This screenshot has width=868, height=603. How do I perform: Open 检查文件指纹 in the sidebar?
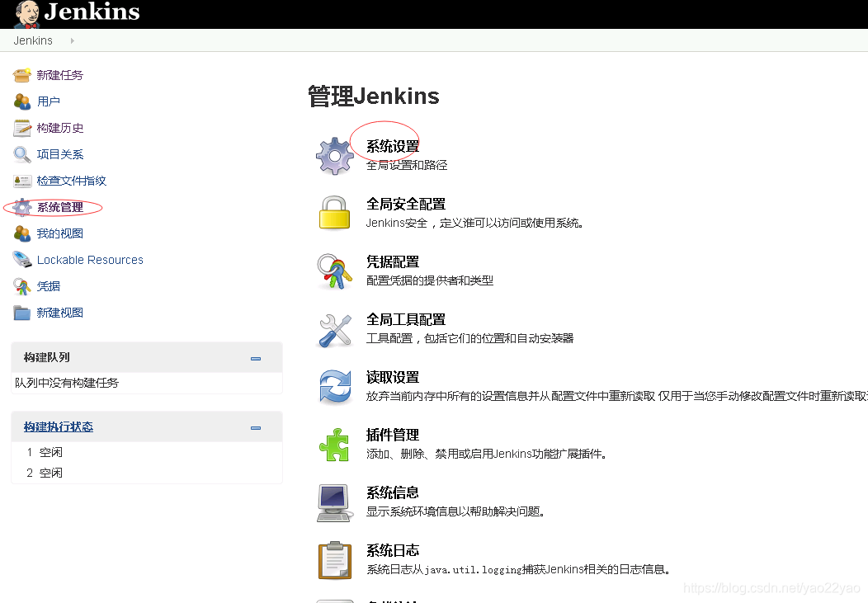pos(72,181)
